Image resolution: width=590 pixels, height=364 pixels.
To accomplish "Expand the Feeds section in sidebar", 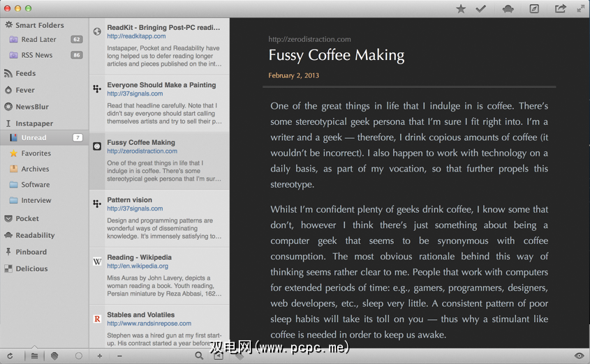I will click(x=25, y=73).
